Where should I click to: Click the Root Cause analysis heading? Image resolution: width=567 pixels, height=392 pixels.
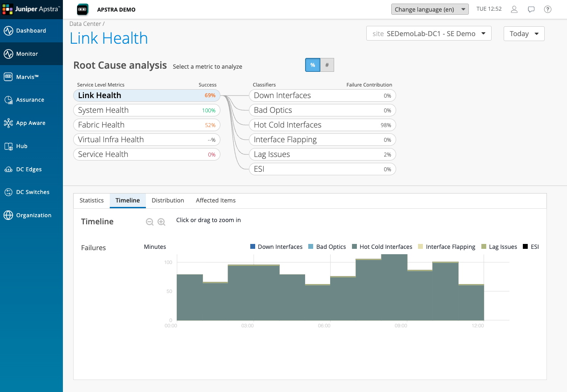pyautogui.click(x=120, y=65)
